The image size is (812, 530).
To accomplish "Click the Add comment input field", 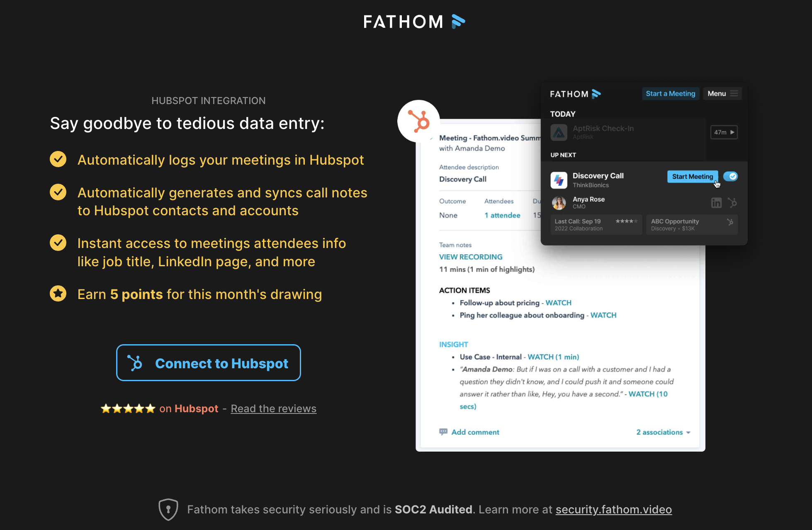I will (x=474, y=432).
